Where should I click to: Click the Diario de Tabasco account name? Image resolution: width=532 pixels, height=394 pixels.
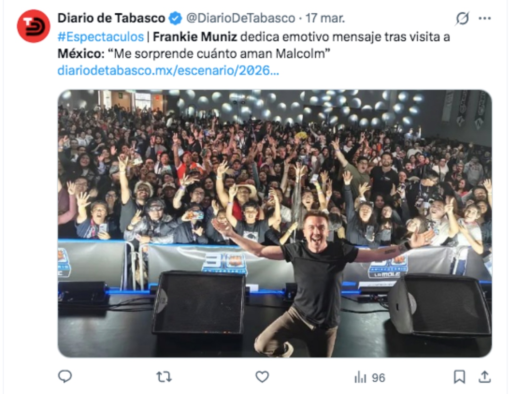pyautogui.click(x=106, y=17)
